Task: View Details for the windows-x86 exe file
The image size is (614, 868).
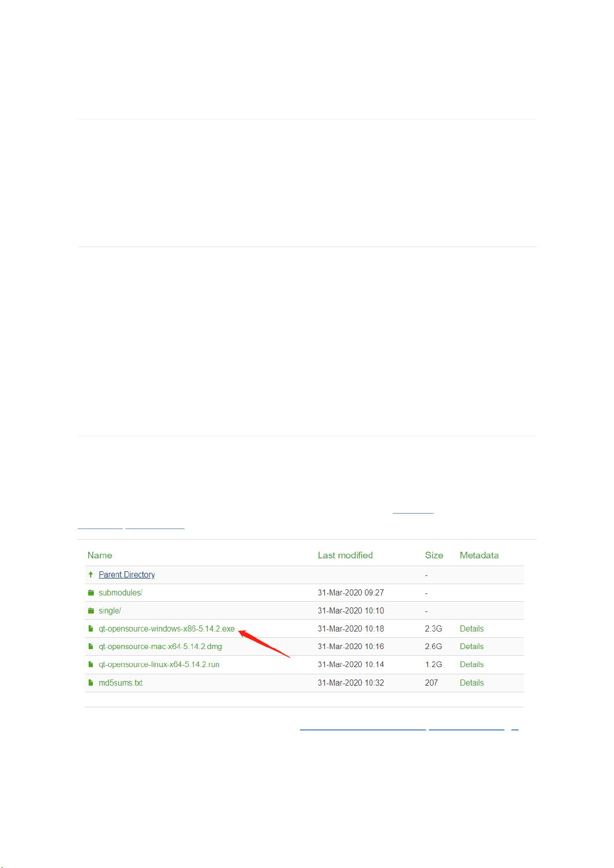Action: click(x=471, y=629)
